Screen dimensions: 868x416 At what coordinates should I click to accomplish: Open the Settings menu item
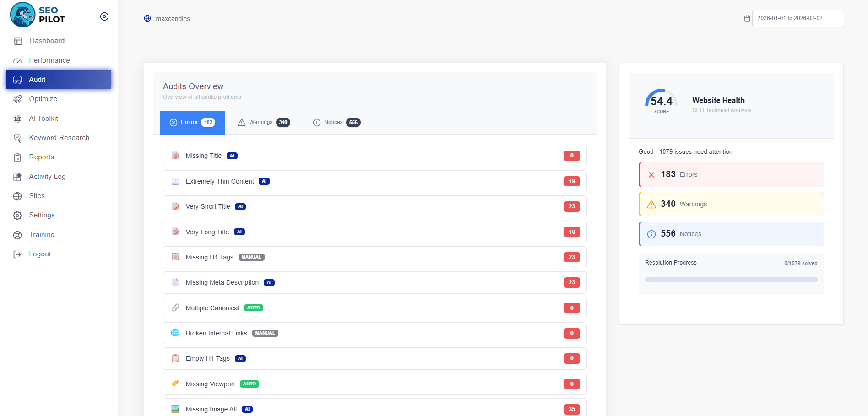[x=42, y=215]
